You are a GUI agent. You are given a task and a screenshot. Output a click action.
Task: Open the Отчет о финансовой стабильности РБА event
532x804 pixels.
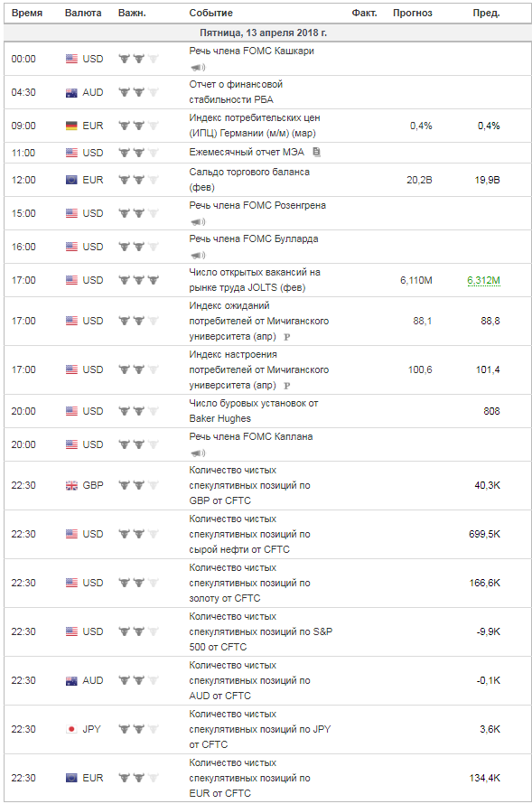click(x=236, y=92)
